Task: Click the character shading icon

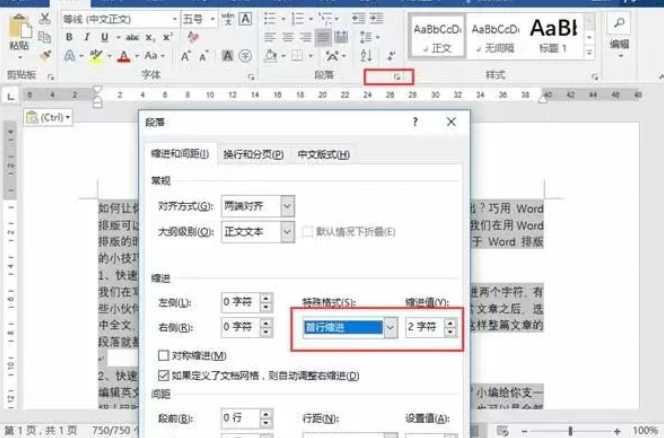Action: (227, 55)
